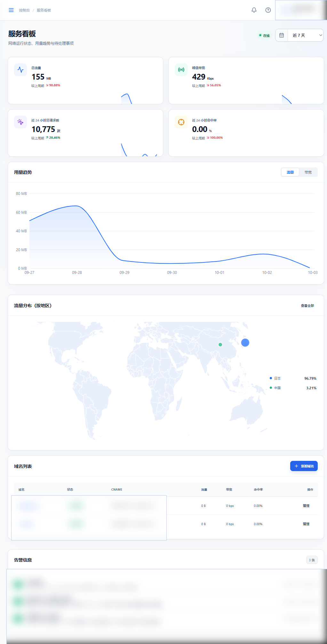
Task: Open the 近 7 天 time range dropdown
Action: coord(306,35)
